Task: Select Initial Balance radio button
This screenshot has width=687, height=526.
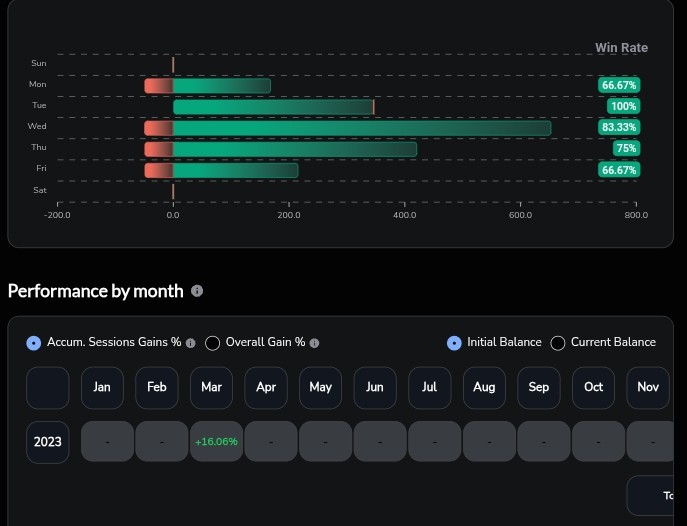Action: click(x=454, y=343)
